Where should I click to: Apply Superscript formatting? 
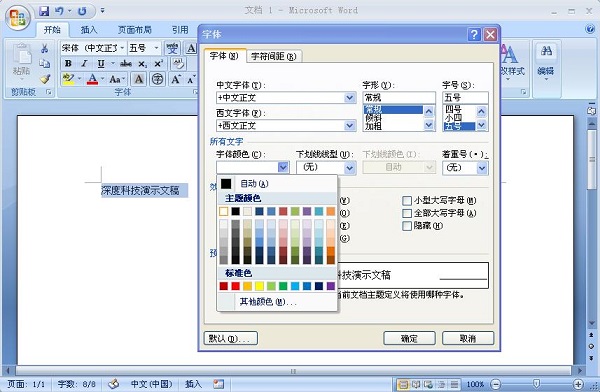pos(158,64)
